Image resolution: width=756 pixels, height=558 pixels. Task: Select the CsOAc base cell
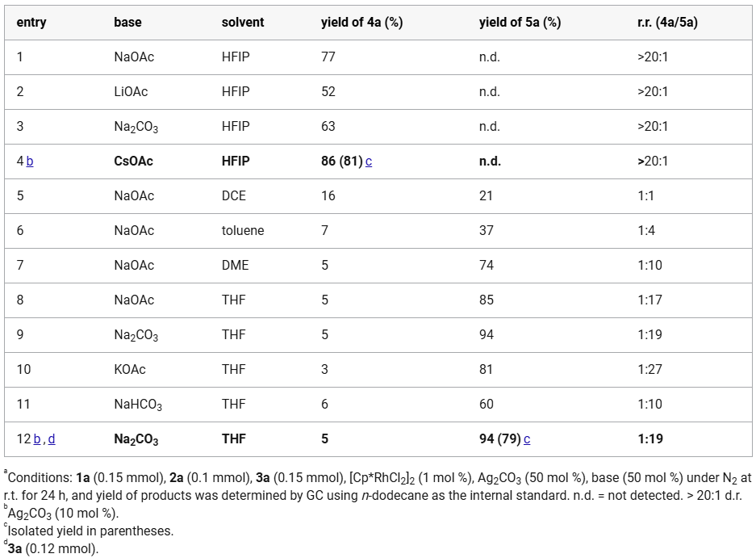[x=133, y=162]
